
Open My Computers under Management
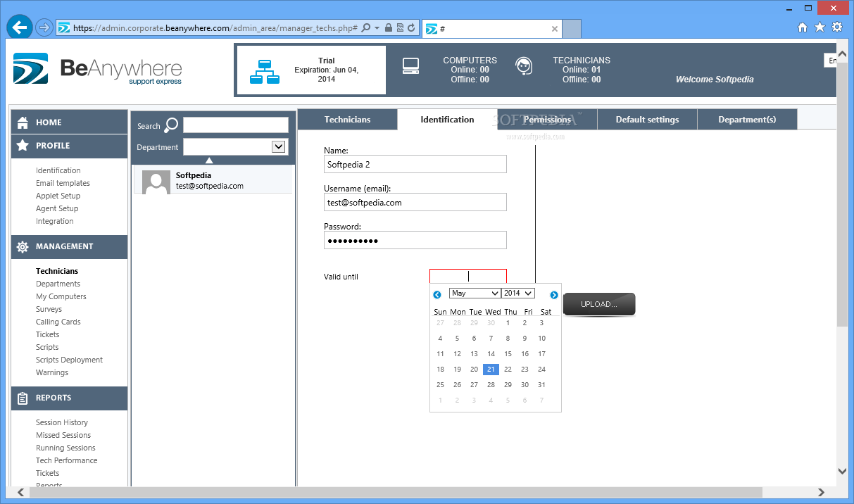[x=61, y=296]
